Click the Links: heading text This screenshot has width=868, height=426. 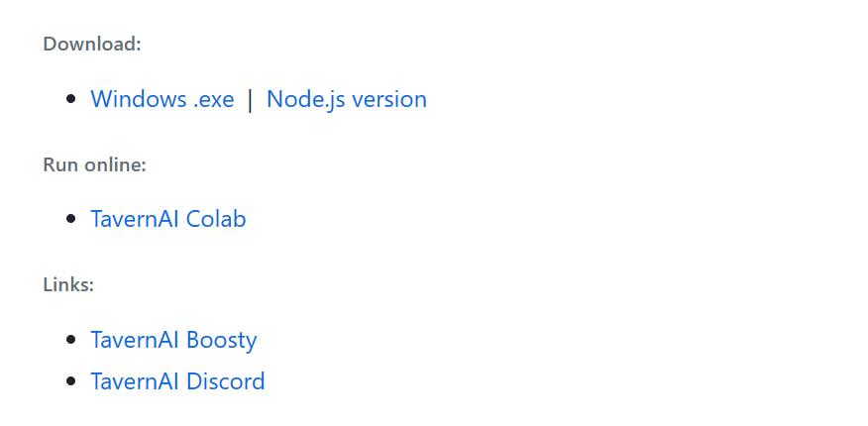(x=68, y=285)
